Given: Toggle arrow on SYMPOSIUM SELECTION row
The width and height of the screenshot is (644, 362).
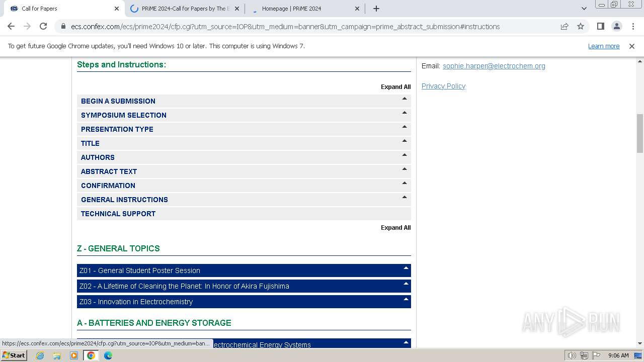Looking at the screenshot, I should (x=405, y=113).
